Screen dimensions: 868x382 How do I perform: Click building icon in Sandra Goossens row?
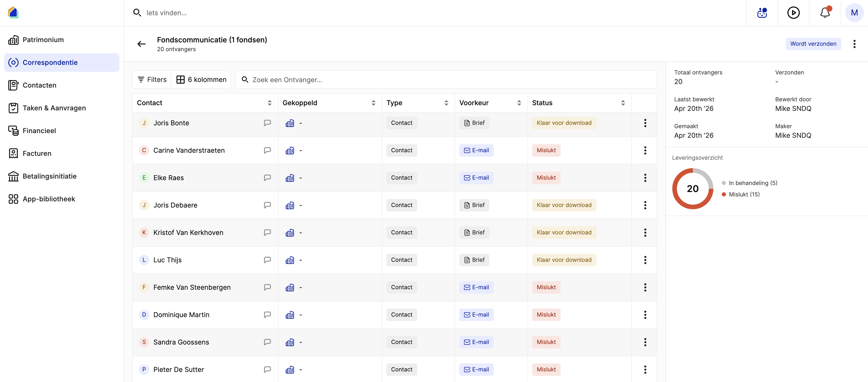pos(290,342)
